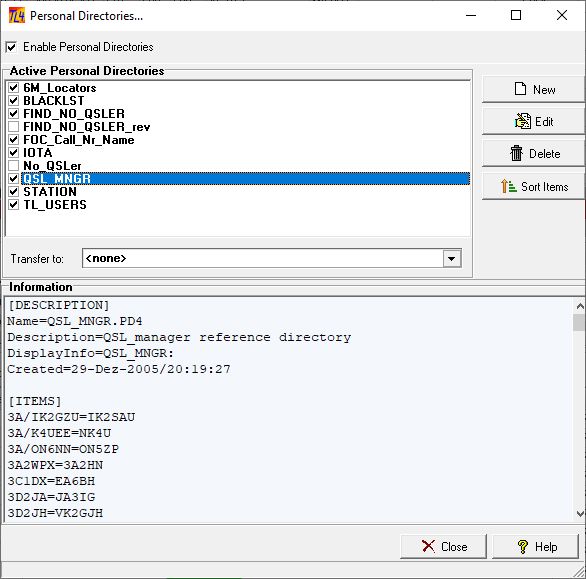Click the Information scrollbar thumb
Image resolution: width=586 pixels, height=579 pixels.
579,322
